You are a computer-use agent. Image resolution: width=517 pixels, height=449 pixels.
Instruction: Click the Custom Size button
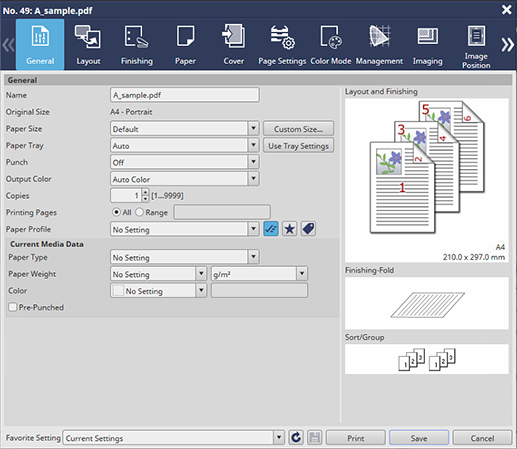coord(298,129)
